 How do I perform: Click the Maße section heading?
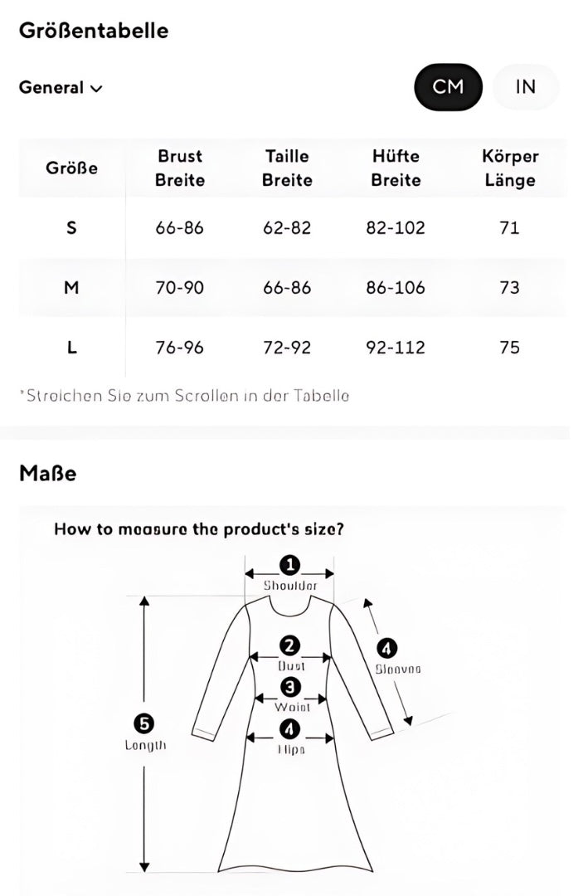[x=47, y=474]
